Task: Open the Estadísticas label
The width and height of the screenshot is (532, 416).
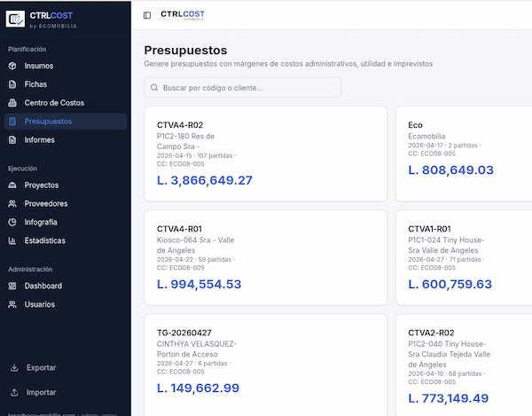Action: (45, 240)
